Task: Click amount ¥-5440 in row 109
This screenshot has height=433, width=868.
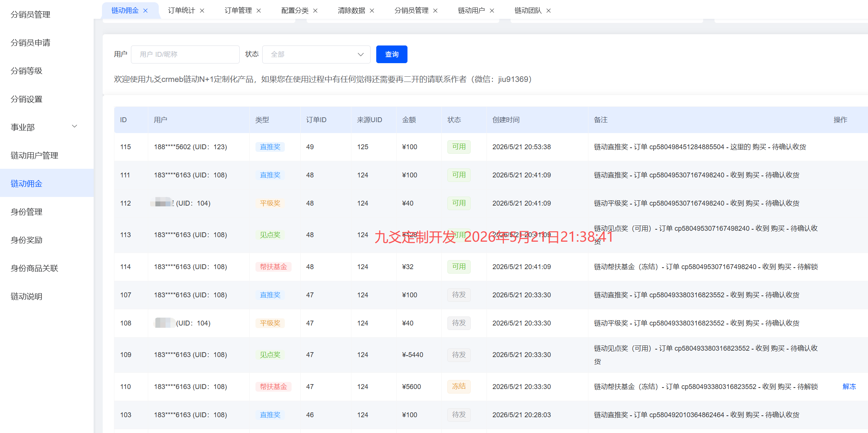Action: 412,355
